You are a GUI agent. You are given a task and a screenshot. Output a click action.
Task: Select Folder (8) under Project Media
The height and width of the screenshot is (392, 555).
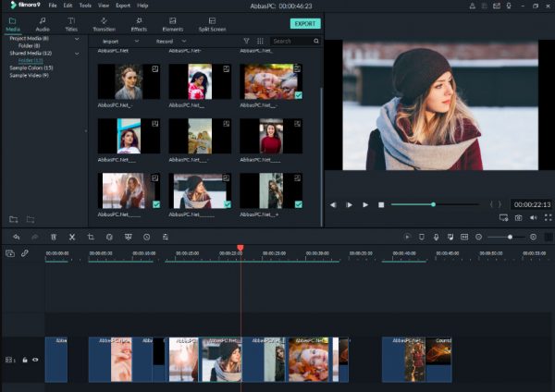click(29, 45)
